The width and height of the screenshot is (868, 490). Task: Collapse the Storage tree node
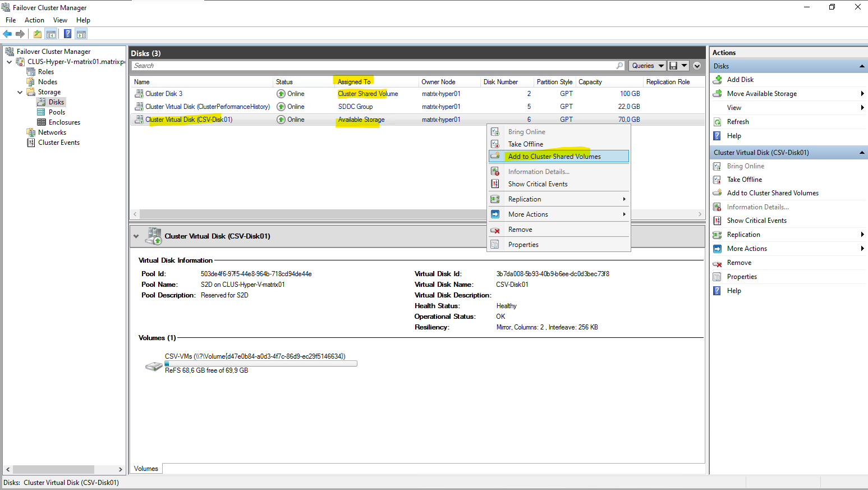(20, 92)
